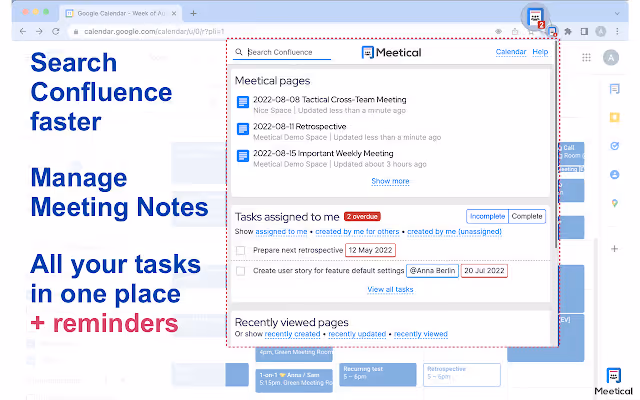Image resolution: width=640 pixels, height=400 pixels.
Task: Toggle the browser side panel icon
Action: tap(584, 31)
